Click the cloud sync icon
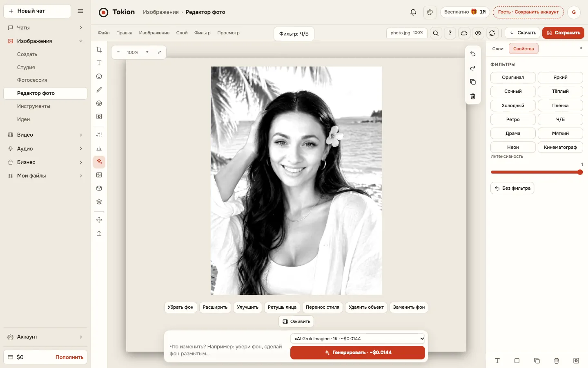Image resolution: width=588 pixels, height=368 pixels. tap(464, 33)
